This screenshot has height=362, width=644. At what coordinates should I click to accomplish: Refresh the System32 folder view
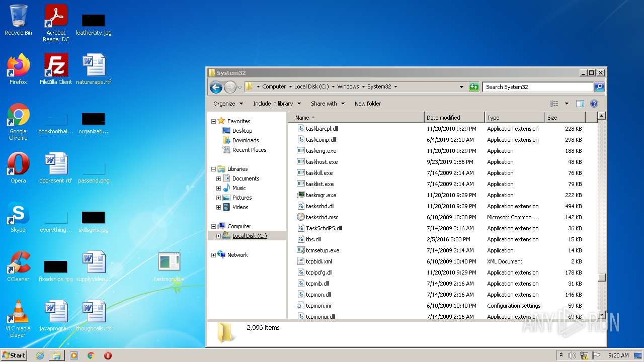pyautogui.click(x=474, y=87)
